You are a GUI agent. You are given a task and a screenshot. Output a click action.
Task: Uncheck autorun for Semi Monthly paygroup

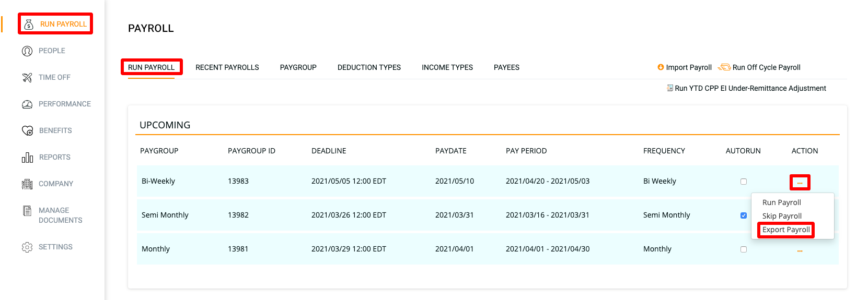click(x=744, y=215)
